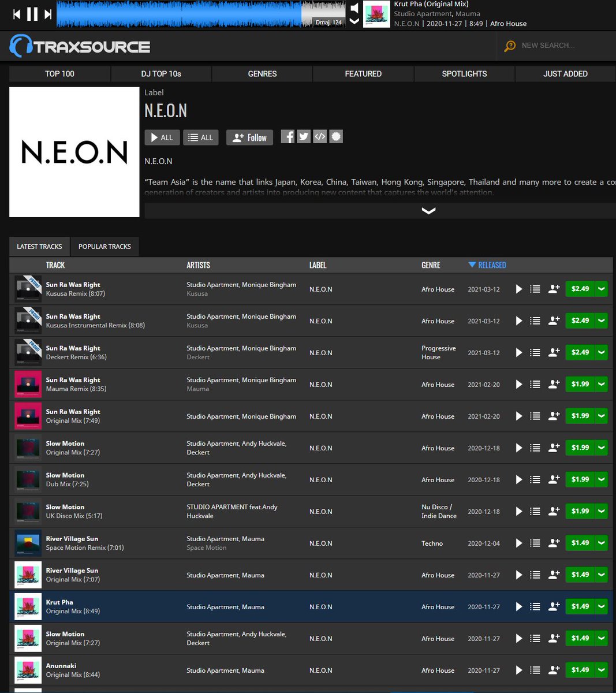The height and width of the screenshot is (693, 616).
Task: Switch to POPULAR TRACKS tab
Action: [x=104, y=247]
